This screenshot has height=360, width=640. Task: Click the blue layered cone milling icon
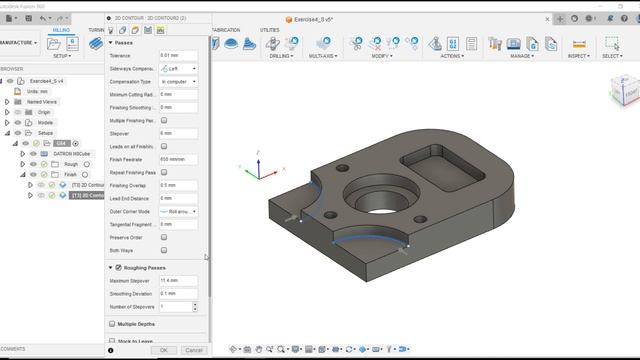tap(249, 43)
